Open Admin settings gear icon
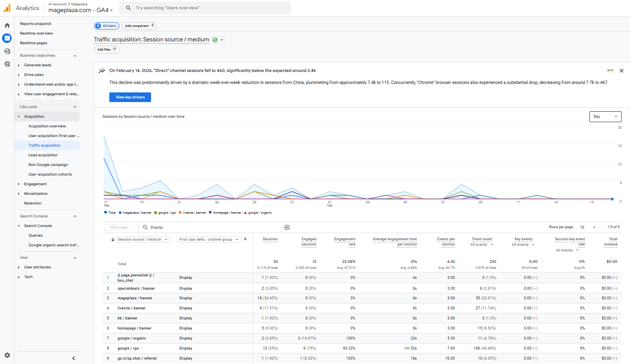Screen dimensions: 630x364 pyautogui.click(x=7, y=355)
